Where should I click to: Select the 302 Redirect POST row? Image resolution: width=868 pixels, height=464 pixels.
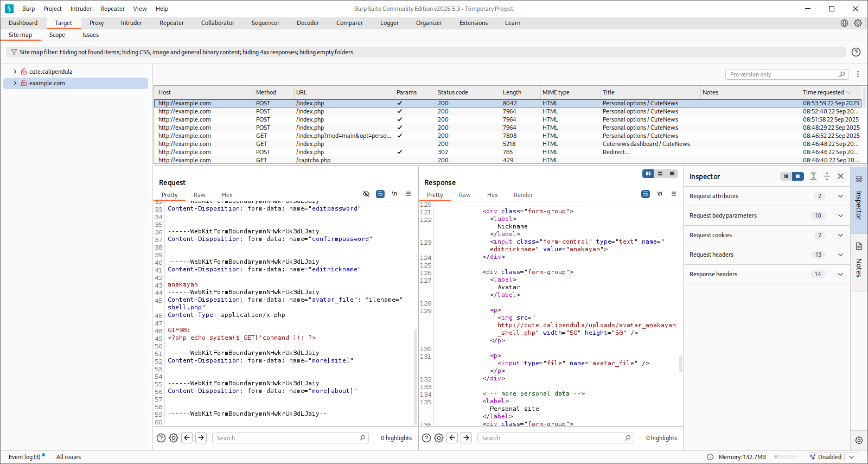[x=508, y=152]
